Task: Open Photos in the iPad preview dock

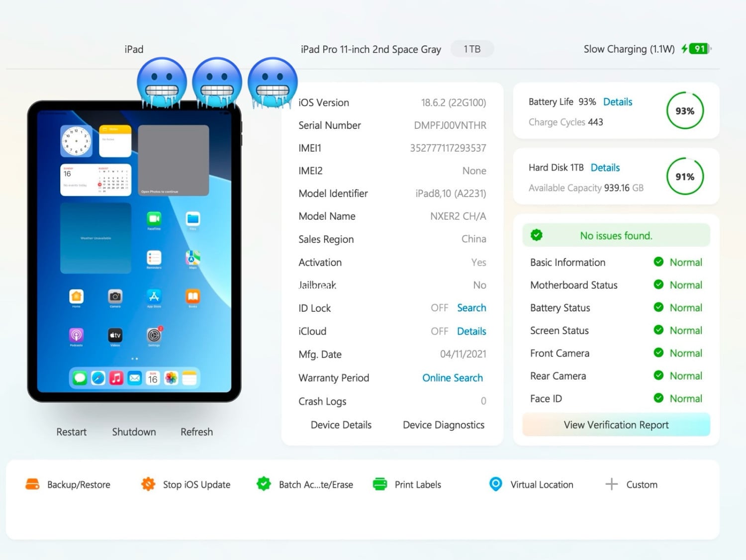Action: click(x=171, y=378)
